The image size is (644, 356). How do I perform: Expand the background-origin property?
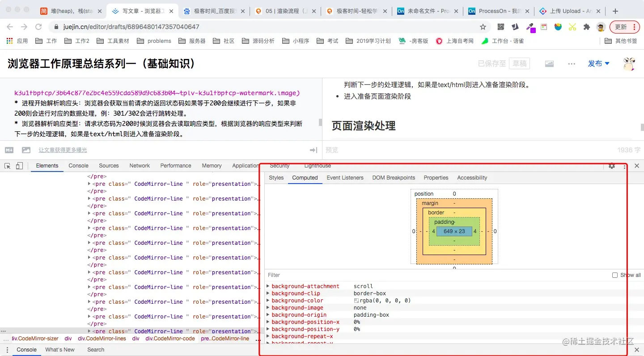pyautogui.click(x=268, y=315)
